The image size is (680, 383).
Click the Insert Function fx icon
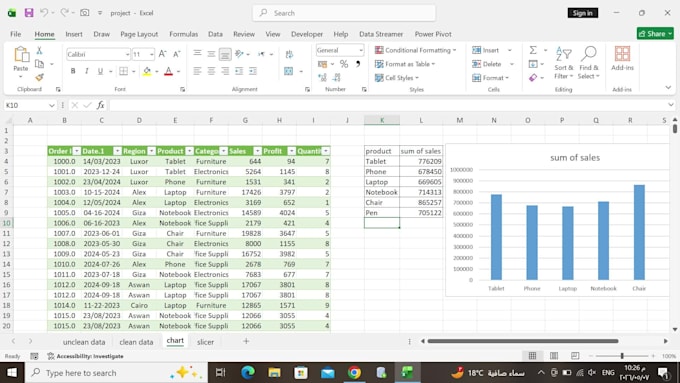pos(101,105)
